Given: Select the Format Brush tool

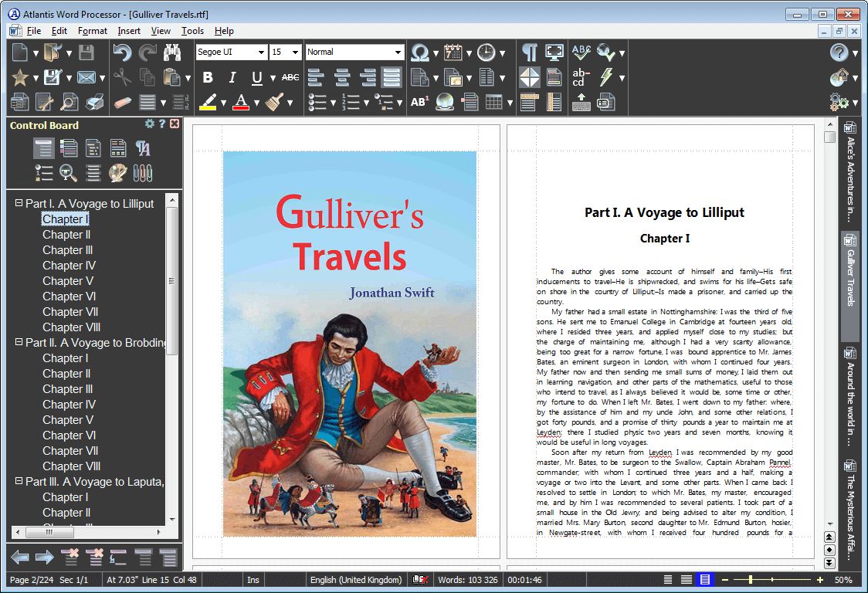Looking at the screenshot, I should coord(274,103).
